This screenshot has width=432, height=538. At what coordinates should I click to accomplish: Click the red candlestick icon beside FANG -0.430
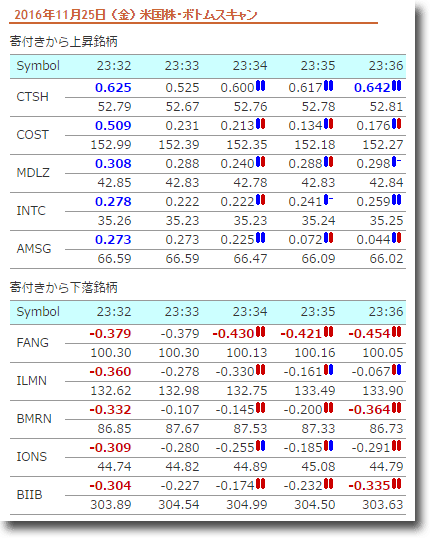[261, 332]
